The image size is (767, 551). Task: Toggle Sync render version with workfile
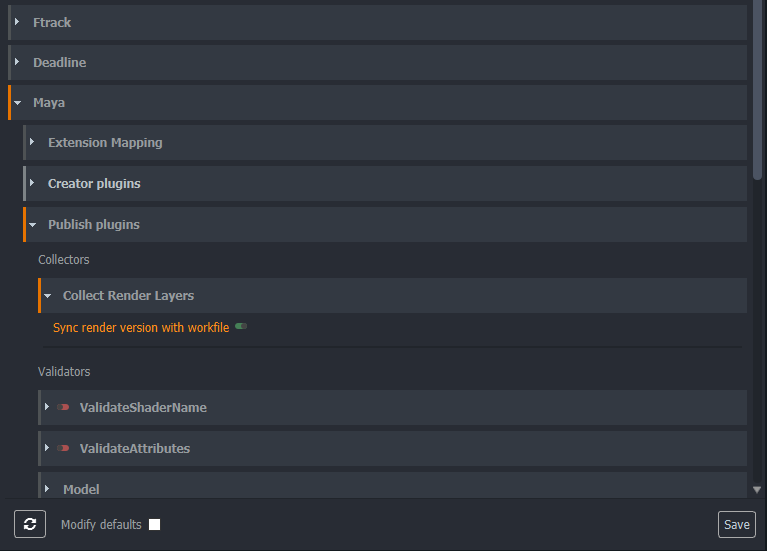click(x=241, y=327)
